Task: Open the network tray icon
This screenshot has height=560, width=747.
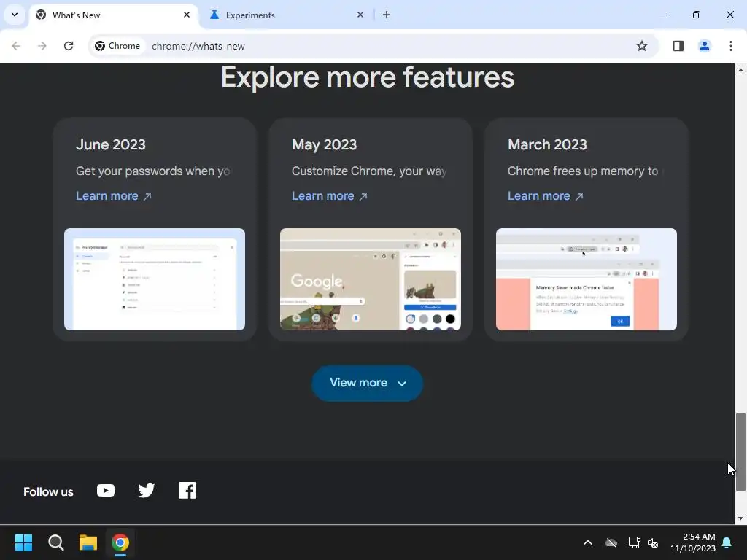Action: pos(634,542)
